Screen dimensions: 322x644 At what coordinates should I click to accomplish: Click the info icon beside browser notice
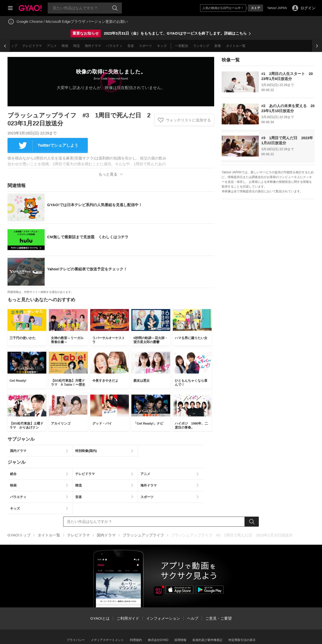click(11, 22)
